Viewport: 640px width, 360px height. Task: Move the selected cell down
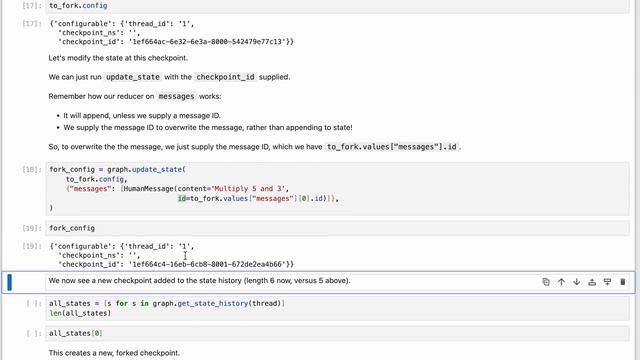(x=576, y=282)
